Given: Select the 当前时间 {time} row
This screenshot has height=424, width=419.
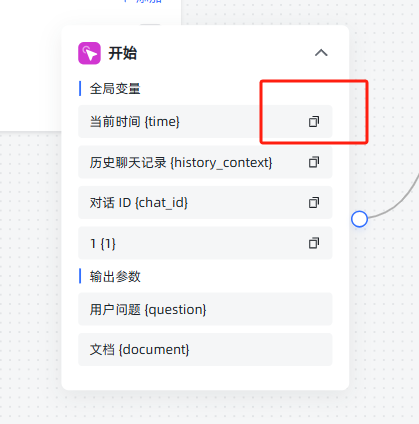Looking at the screenshot, I should click(205, 122).
